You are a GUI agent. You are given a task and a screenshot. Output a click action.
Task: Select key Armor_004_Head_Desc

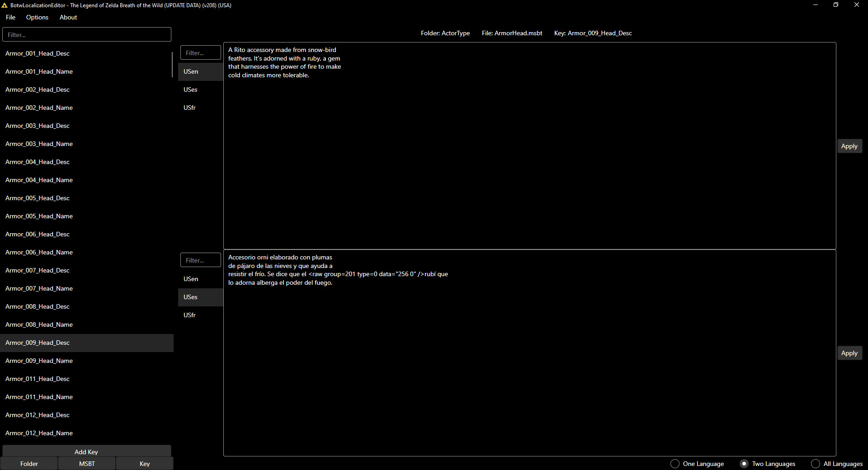pos(87,162)
